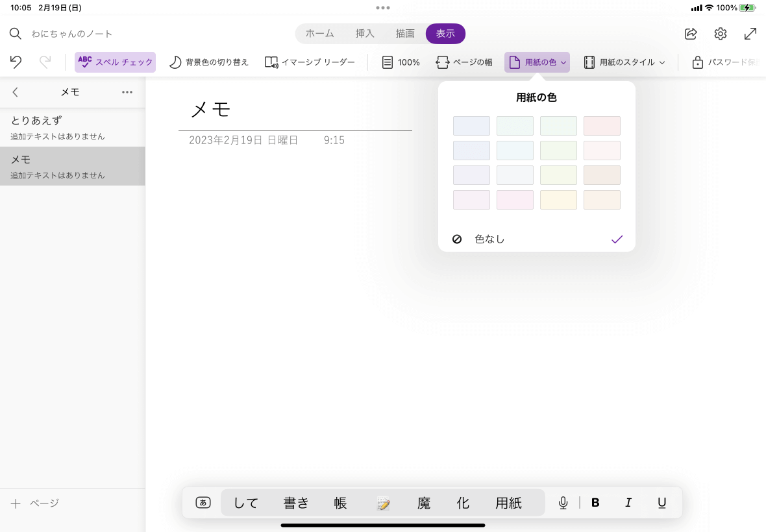Select 色なし no color option
The width and height of the screenshot is (766, 532).
pyautogui.click(x=537, y=239)
